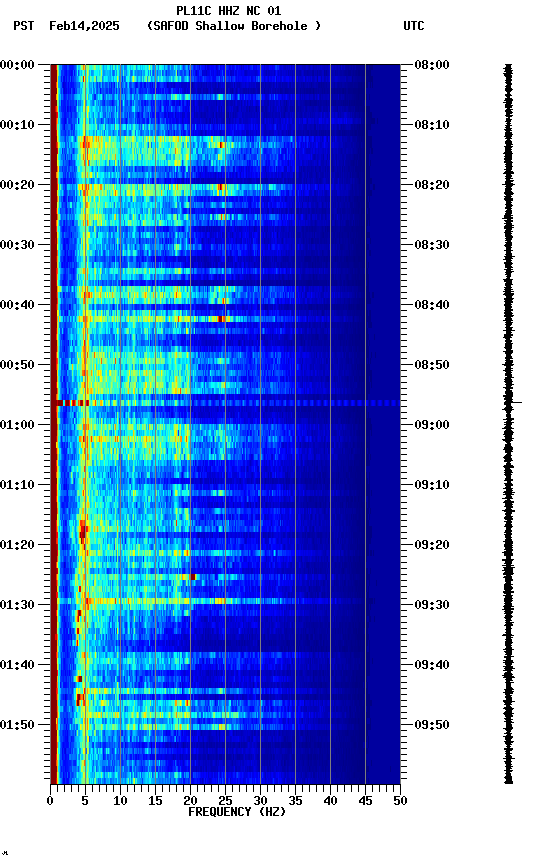
Task: Click the 'FREQUENCY (HZ)' axis title
Action: 237,812
